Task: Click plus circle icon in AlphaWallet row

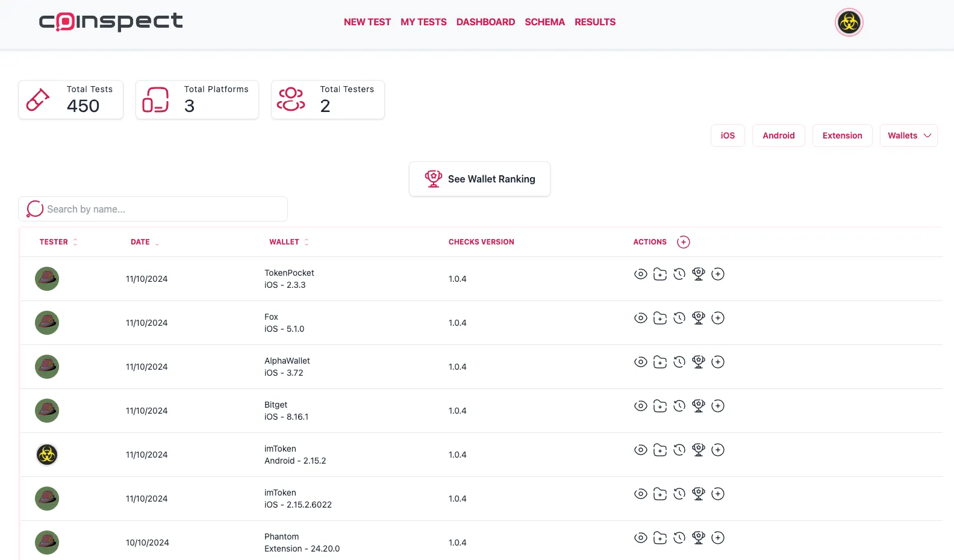Action: [718, 362]
